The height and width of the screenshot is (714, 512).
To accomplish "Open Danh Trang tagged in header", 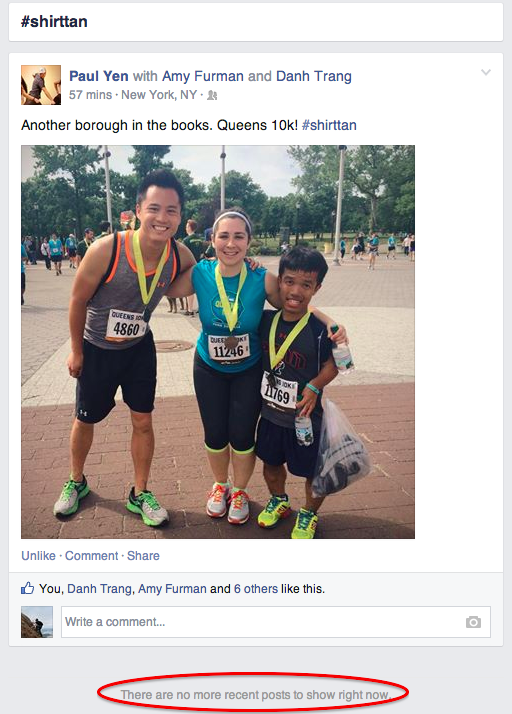I will tap(313, 76).
